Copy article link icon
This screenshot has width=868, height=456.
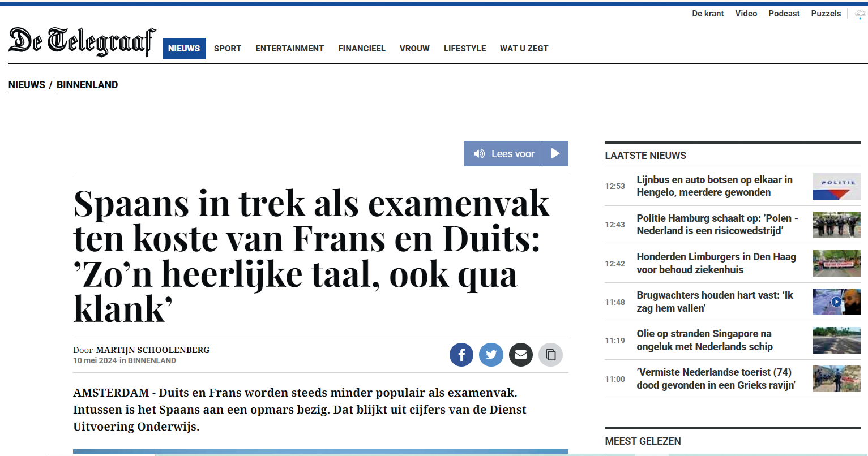coord(550,355)
